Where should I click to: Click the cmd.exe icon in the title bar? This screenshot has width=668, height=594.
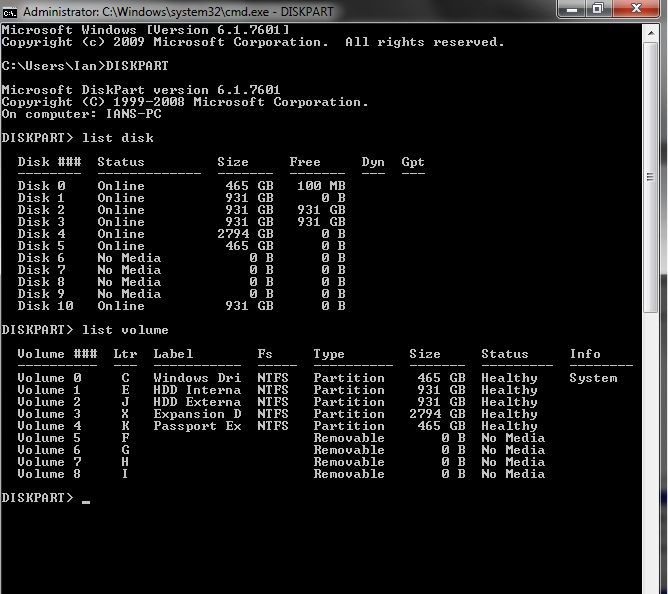pos(9,12)
